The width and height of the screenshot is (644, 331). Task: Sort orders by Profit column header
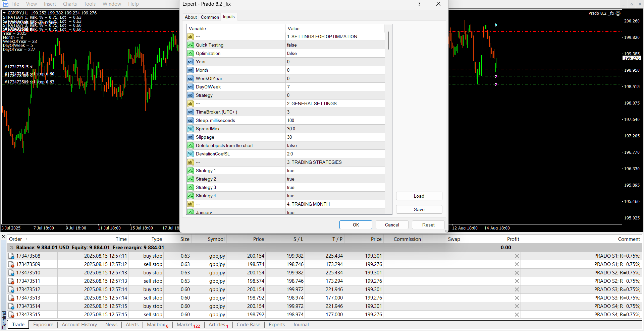[491, 239]
